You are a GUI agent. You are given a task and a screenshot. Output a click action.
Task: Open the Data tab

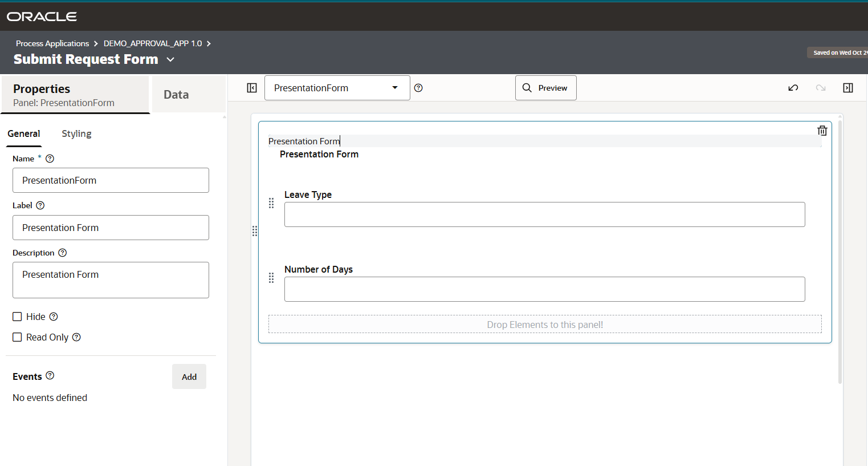(176, 95)
